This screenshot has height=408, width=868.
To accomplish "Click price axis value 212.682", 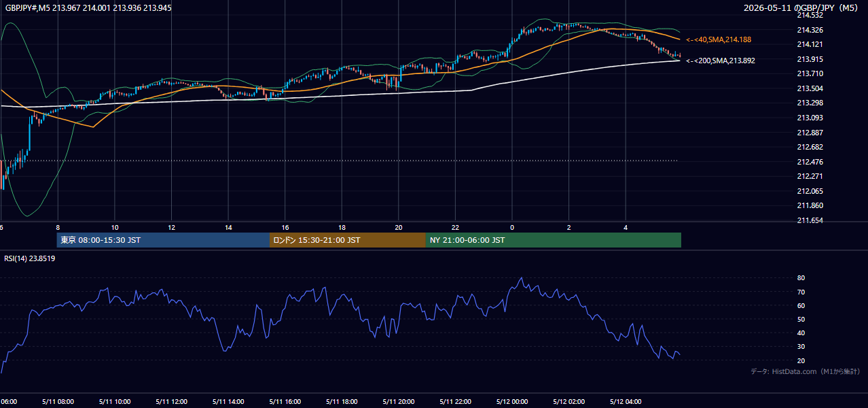I will click(810, 147).
